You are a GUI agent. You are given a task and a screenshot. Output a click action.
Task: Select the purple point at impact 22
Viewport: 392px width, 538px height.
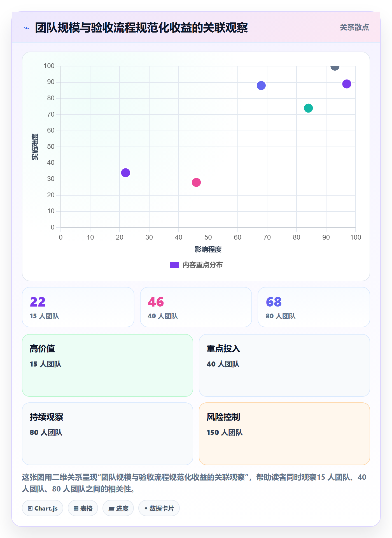(x=125, y=173)
